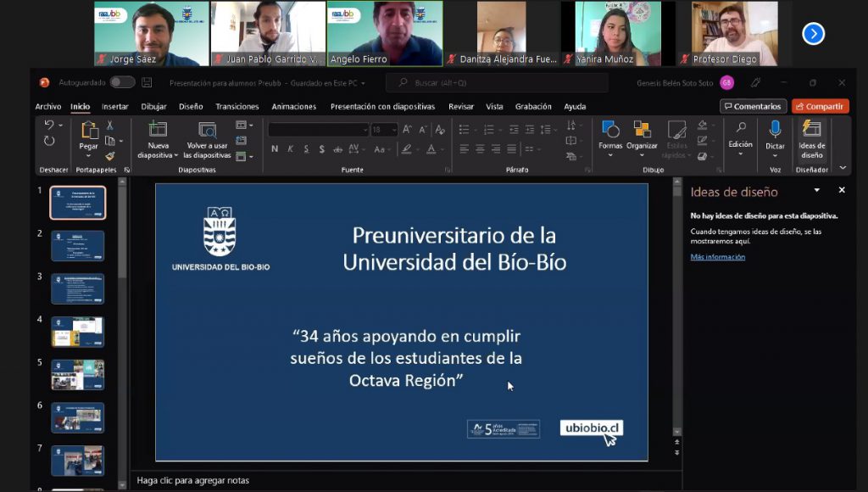Toggle the Autoguardado switch
This screenshot has height=492, width=868.
click(122, 82)
